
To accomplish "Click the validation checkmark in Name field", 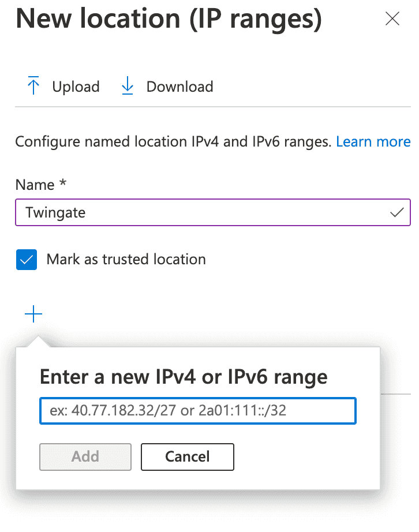I will coord(396,212).
